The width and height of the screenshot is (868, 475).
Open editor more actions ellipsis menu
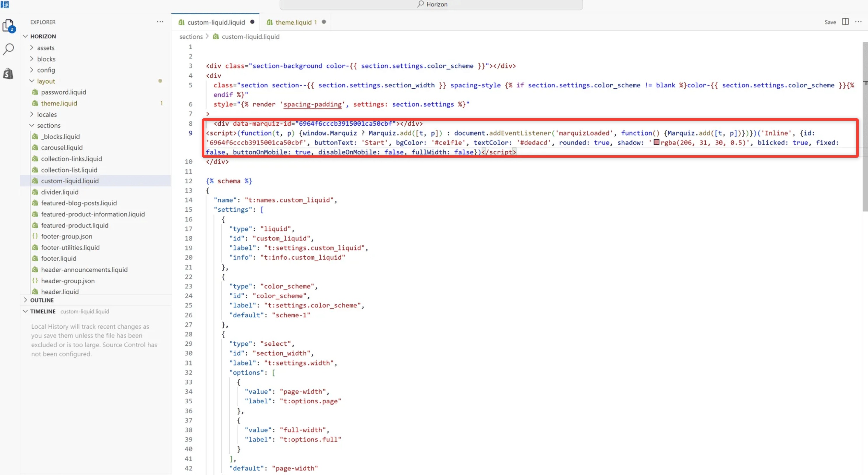[x=858, y=22]
